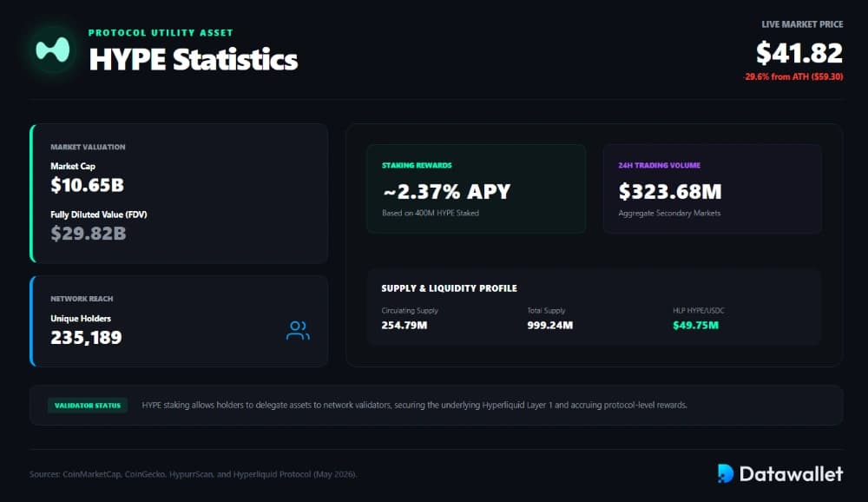Image resolution: width=868 pixels, height=502 pixels.
Task: Select the $29.82B FDV value
Action: tap(88, 234)
